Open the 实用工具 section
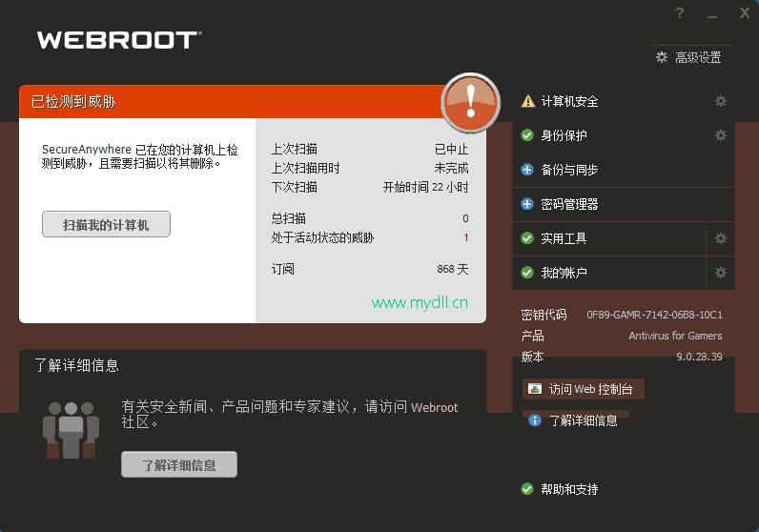This screenshot has height=532, width=759. point(564,238)
